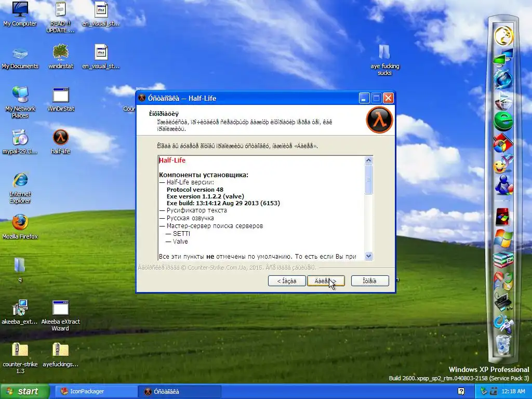
Task: Open Internet Explorer from the desktop
Action: click(x=20, y=188)
